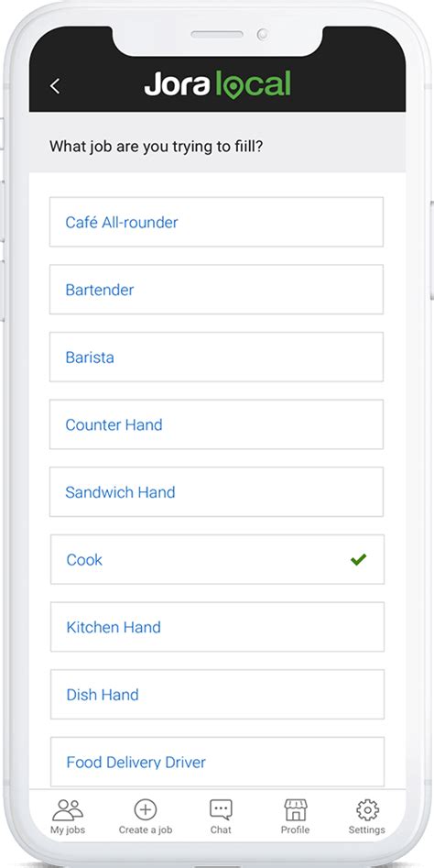Open the Profile storefront icon
Viewport: 434px width, 868px height.
point(295,810)
